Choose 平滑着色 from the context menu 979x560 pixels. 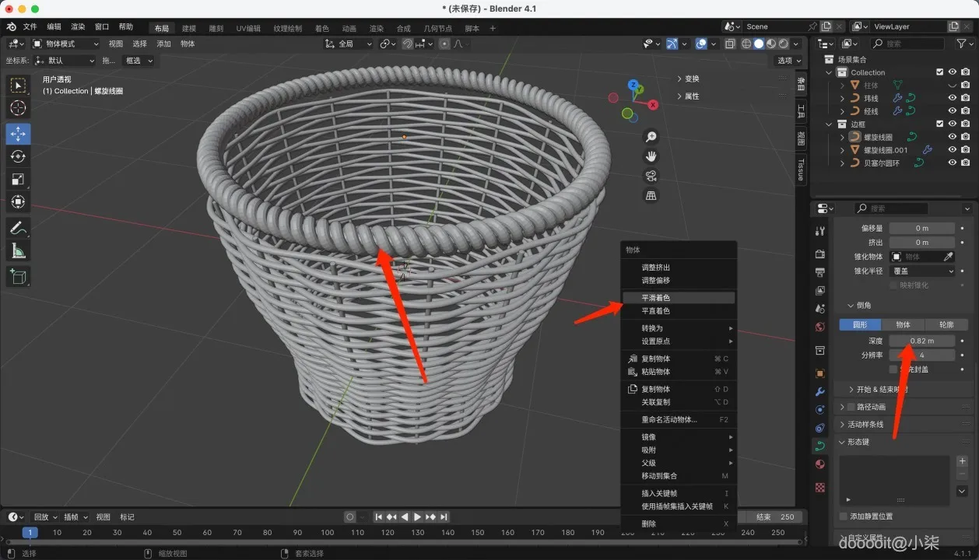pos(655,298)
